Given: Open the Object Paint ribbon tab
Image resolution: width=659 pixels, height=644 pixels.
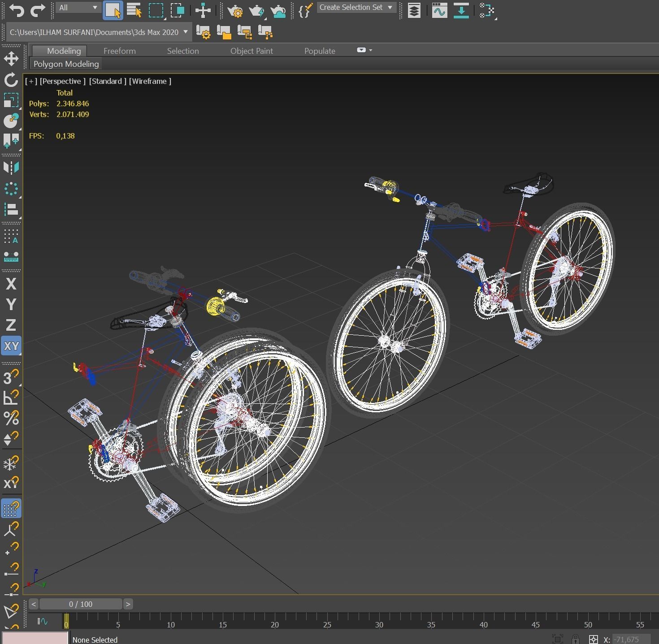Looking at the screenshot, I should tap(251, 51).
